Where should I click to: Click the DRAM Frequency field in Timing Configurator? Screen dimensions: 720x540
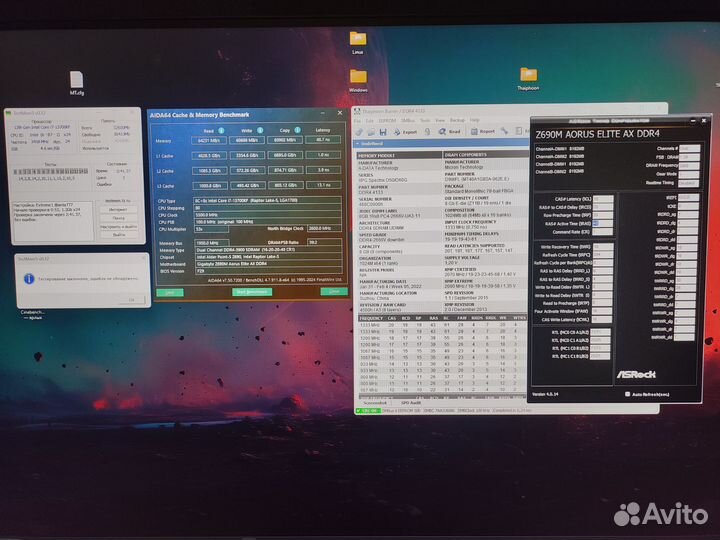click(689, 165)
